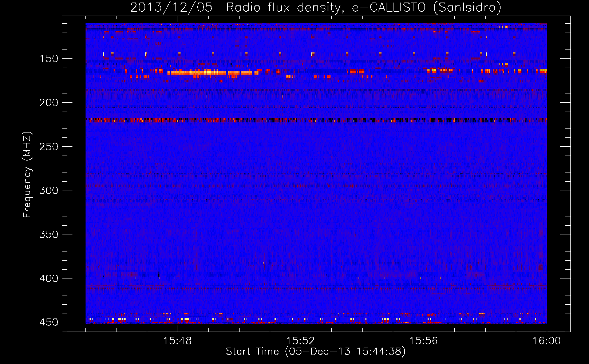Click the 15:56 time tick label
This screenshot has height=364, width=589.
(x=423, y=341)
